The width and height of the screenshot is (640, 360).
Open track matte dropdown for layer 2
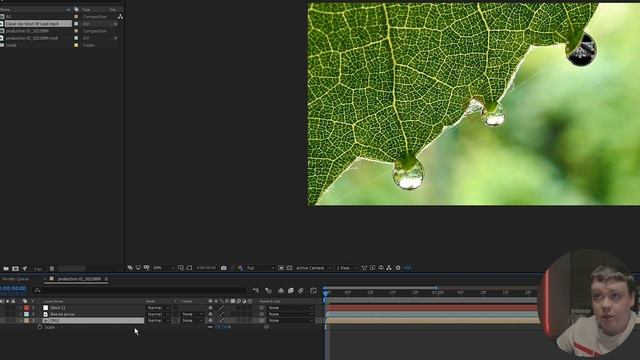click(x=192, y=314)
